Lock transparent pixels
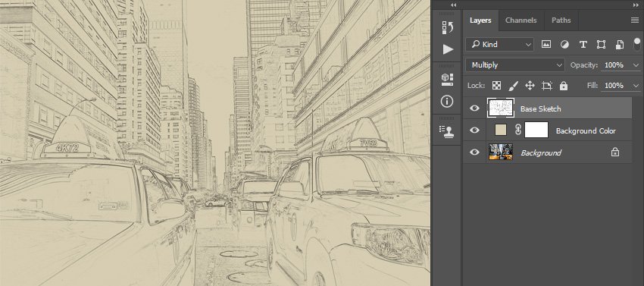The height and width of the screenshot is (286, 644). tap(496, 86)
